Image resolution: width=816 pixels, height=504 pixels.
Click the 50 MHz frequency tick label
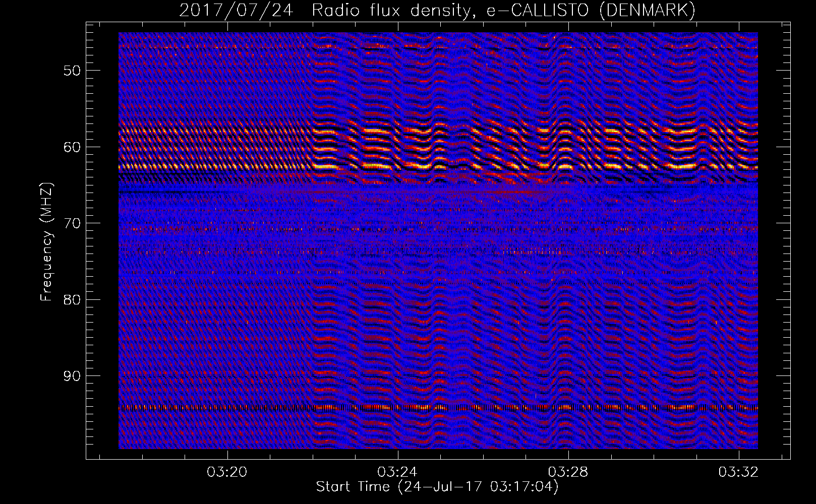coord(72,71)
